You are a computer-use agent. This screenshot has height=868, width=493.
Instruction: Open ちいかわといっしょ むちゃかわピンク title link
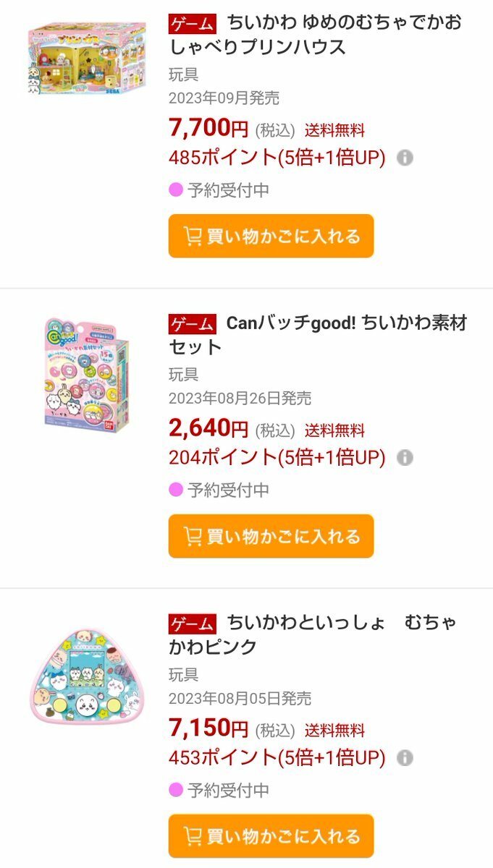(x=313, y=634)
